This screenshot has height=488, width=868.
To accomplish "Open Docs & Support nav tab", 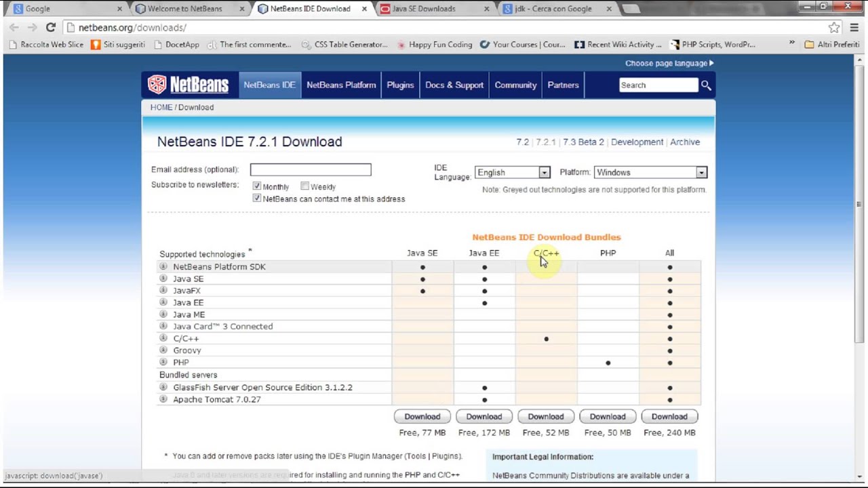I will 454,85.
